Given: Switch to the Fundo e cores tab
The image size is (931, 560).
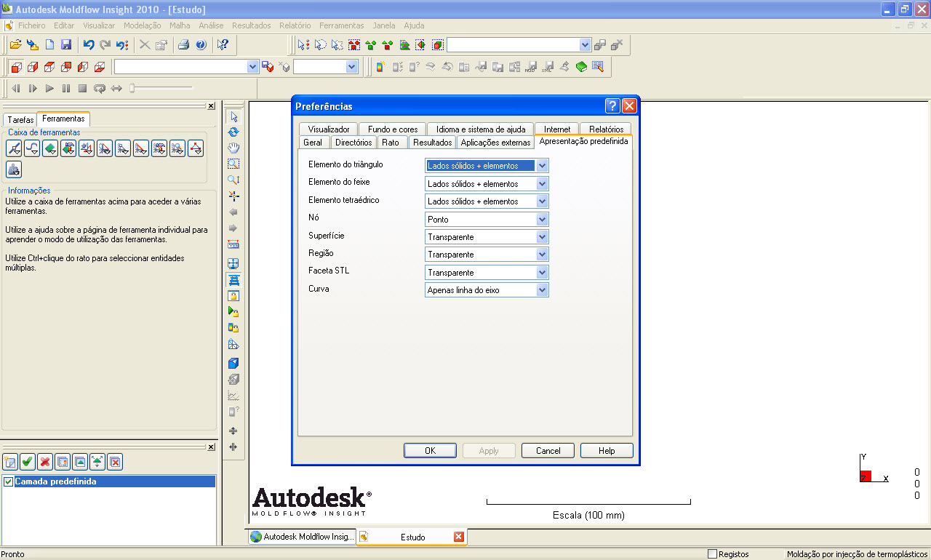Looking at the screenshot, I should pos(393,129).
